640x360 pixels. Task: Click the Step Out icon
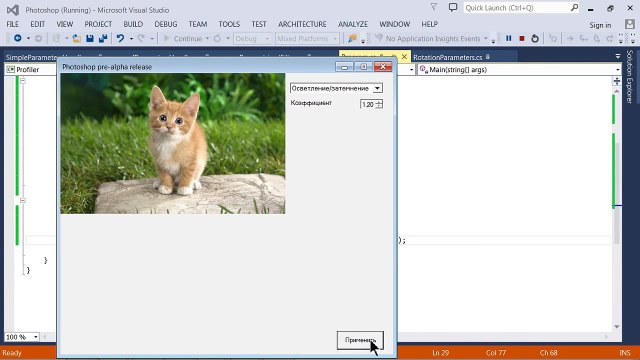[610, 39]
